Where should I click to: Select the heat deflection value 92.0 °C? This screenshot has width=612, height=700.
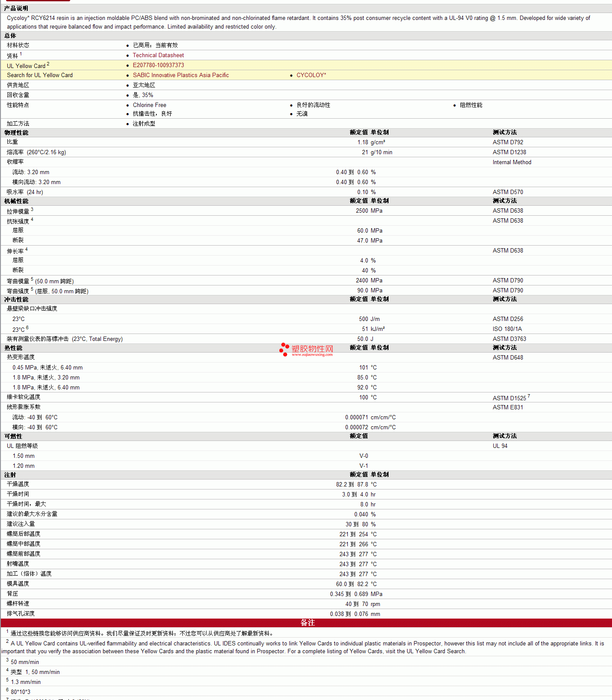(x=367, y=388)
